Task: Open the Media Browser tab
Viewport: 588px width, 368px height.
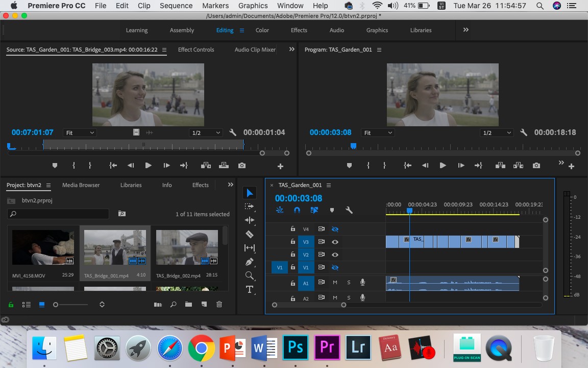Action: click(x=81, y=185)
